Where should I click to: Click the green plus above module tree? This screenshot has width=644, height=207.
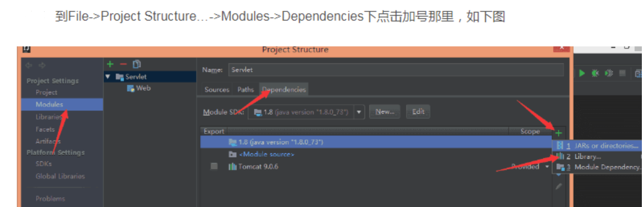click(110, 64)
